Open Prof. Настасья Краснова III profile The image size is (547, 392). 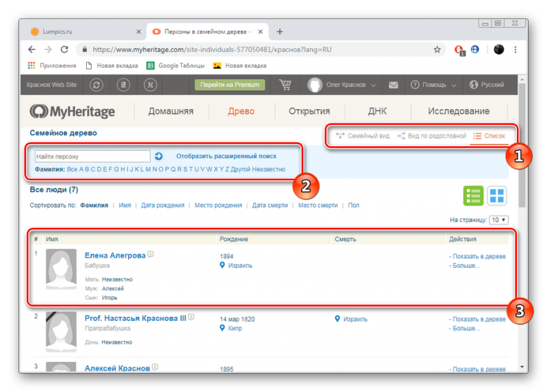pyautogui.click(x=135, y=318)
